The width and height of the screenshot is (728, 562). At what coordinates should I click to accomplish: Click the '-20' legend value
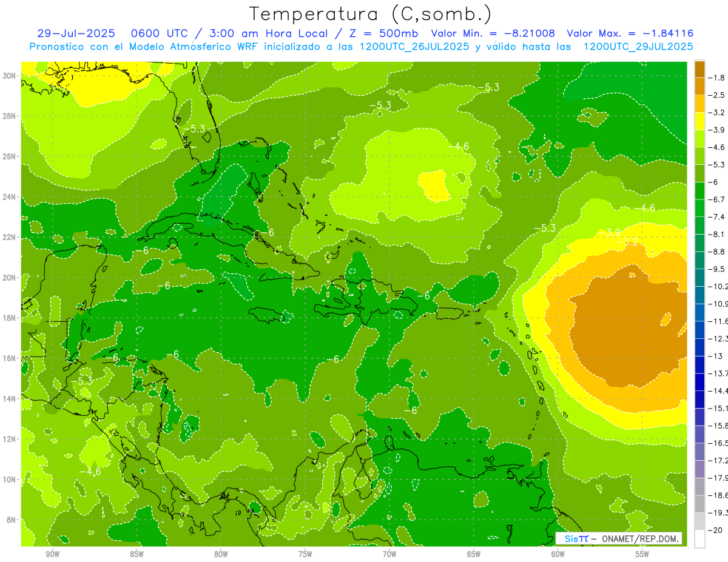pos(715,530)
